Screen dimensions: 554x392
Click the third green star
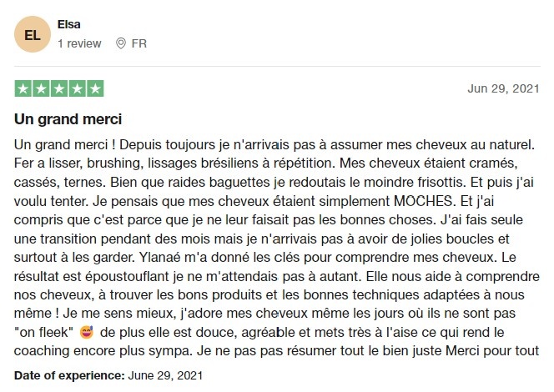(x=59, y=88)
